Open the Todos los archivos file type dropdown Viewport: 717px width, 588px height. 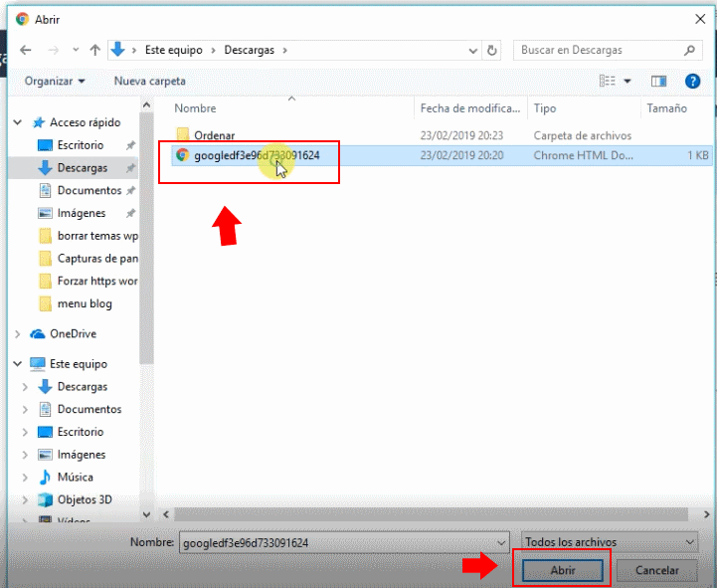coord(610,542)
